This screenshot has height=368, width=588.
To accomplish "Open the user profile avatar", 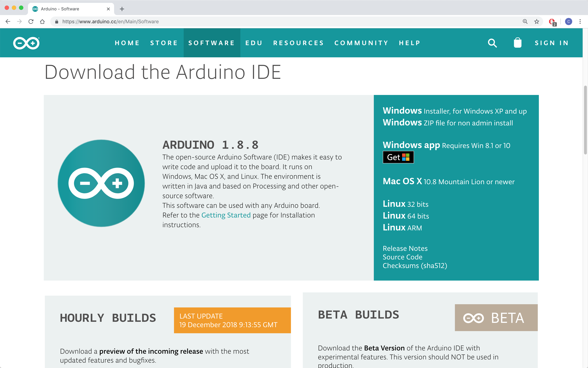I will [x=568, y=22].
